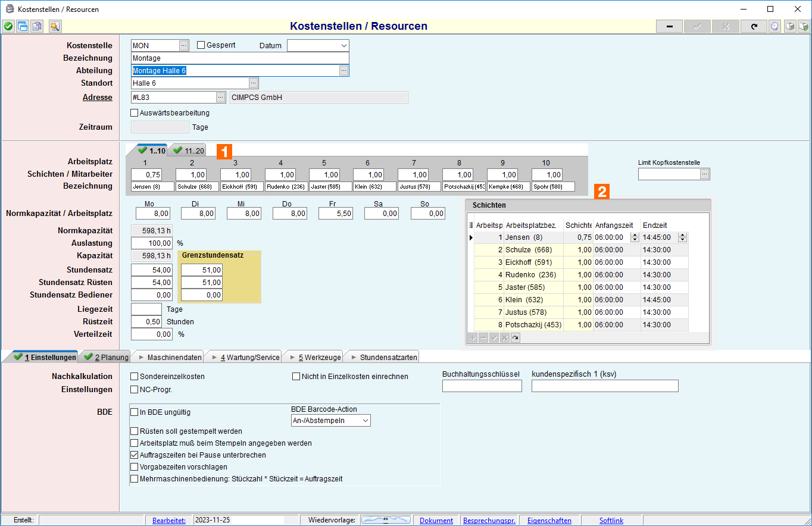This screenshot has width=812, height=526.
Task: Open the 5 Werkzeuge tab
Action: [x=314, y=357]
